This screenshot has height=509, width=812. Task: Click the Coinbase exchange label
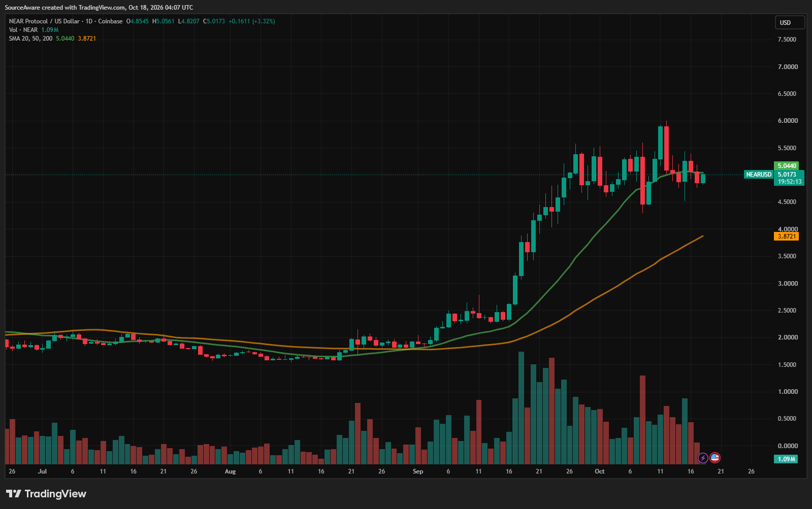tap(110, 21)
